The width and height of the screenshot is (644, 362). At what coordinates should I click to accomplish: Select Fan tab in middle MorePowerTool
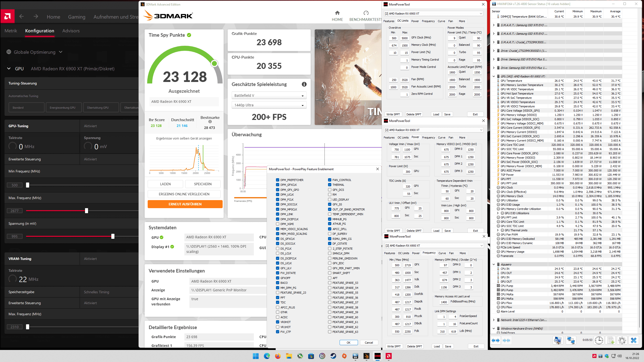[x=451, y=138]
